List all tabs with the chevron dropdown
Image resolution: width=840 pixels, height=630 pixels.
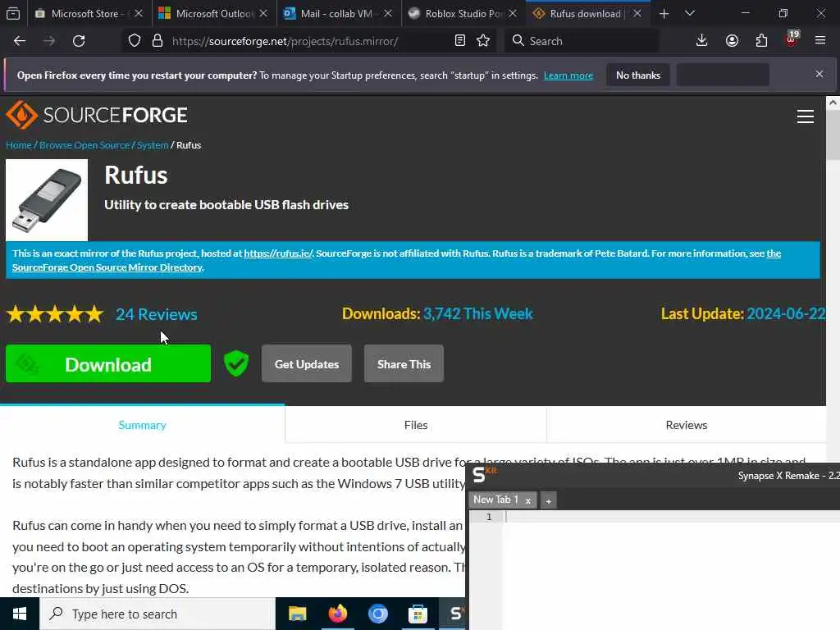(690, 13)
